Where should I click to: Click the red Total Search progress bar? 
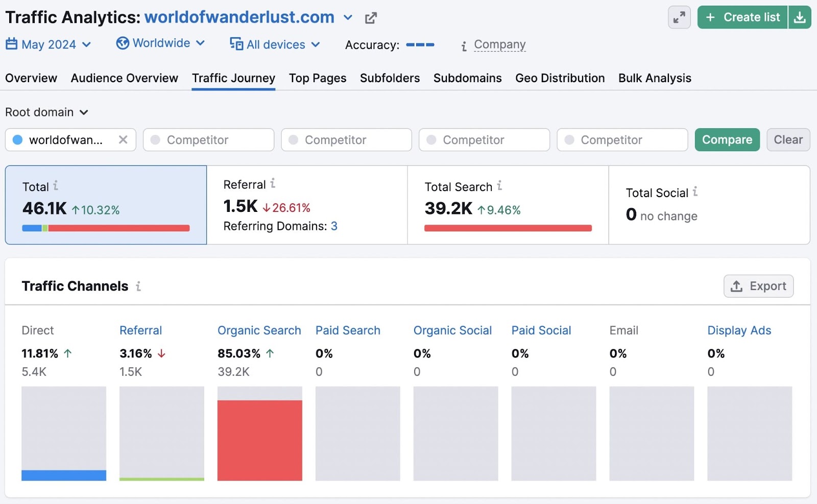(x=508, y=228)
